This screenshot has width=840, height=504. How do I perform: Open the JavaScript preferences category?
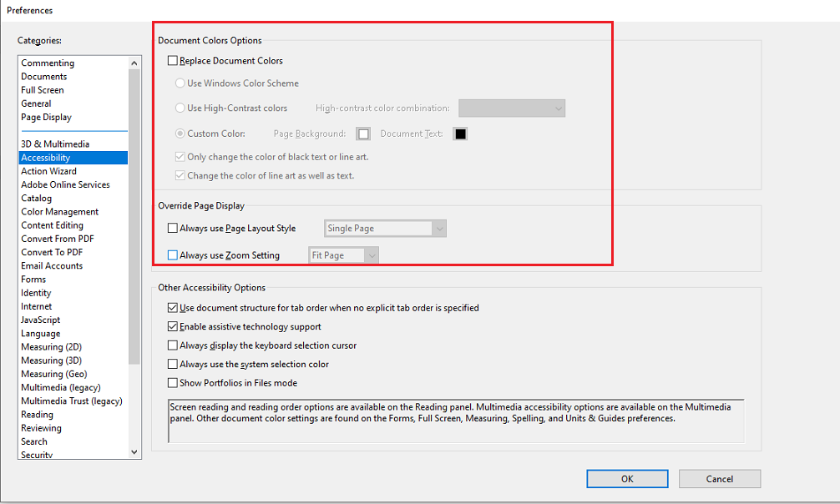[x=41, y=320]
